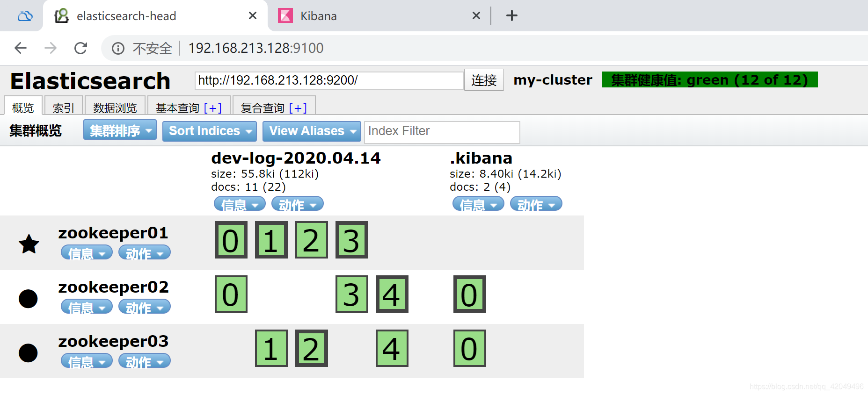The width and height of the screenshot is (868, 395).
Task: Open 信息 dropdown for .kibana index
Action: 478,204
